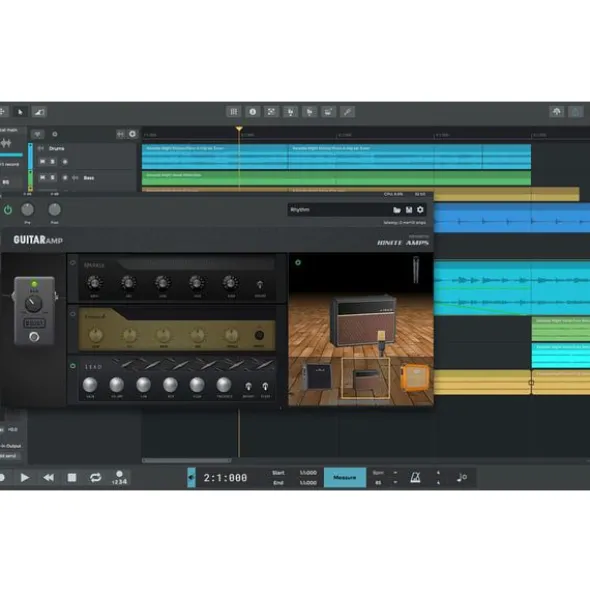Start playback with the play button
This screenshot has height=591, width=590.
25,478
